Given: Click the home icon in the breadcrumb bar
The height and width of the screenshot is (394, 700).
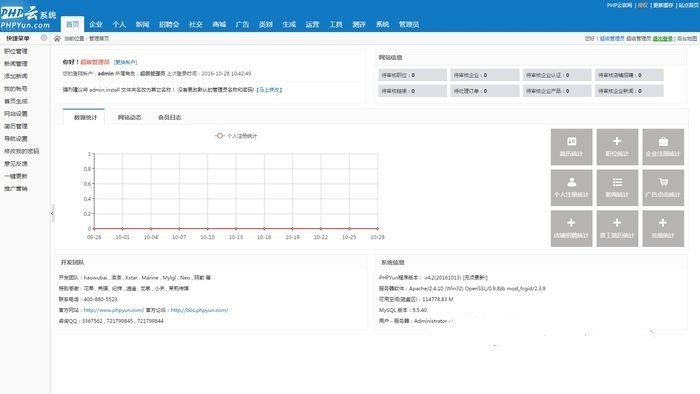Looking at the screenshot, I should click(x=57, y=39).
